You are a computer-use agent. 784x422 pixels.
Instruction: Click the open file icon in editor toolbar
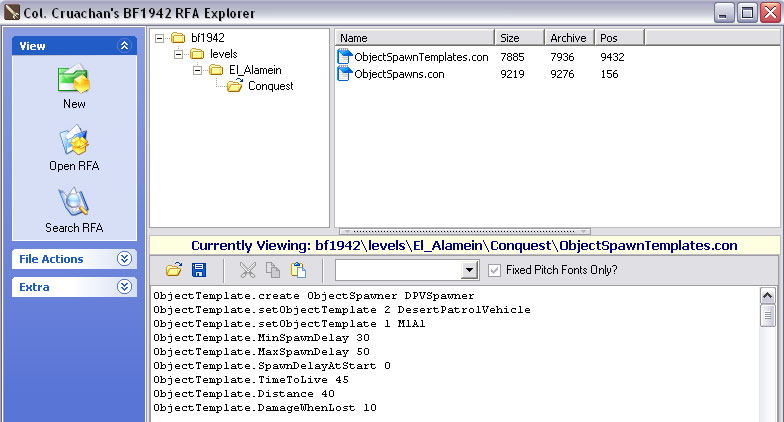(x=174, y=270)
